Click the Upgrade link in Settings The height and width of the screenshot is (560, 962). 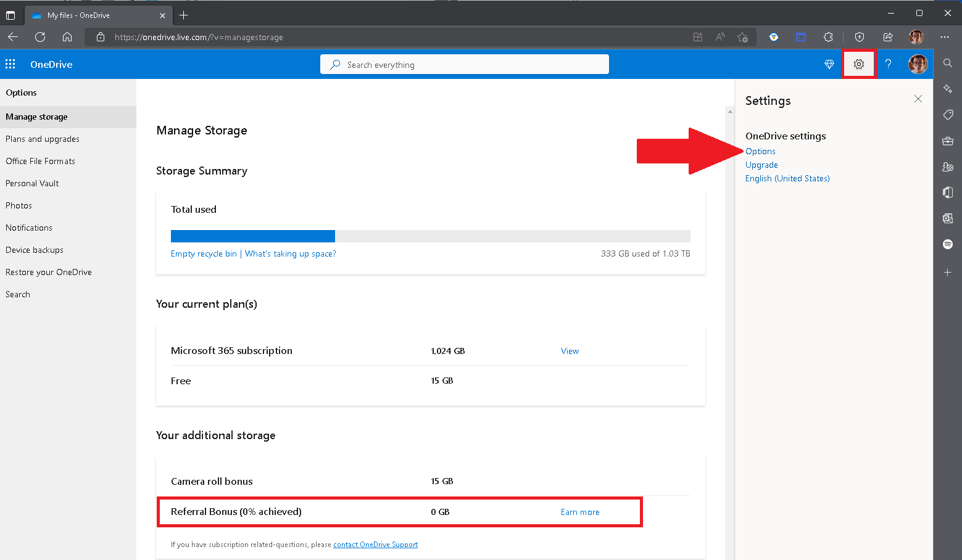pyautogui.click(x=761, y=165)
